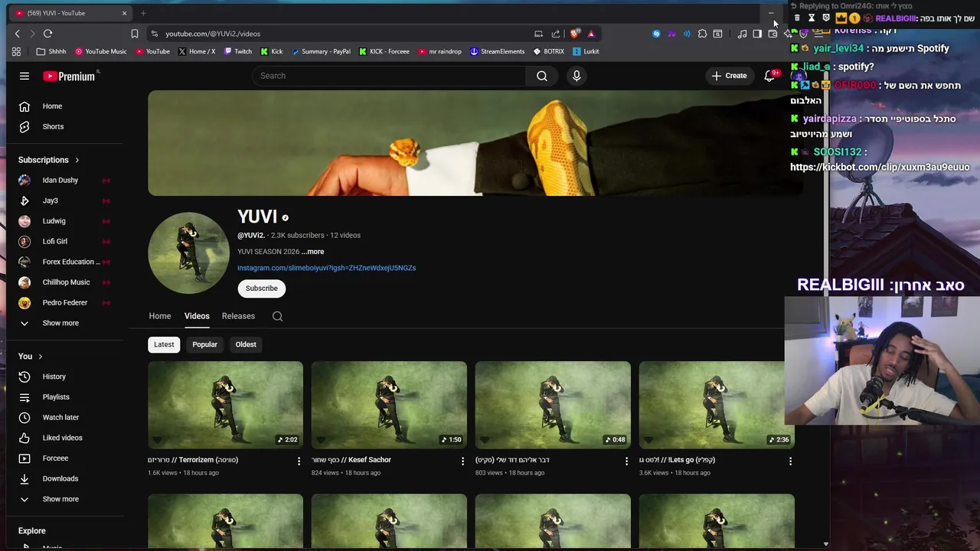Open the Pedro Federer subscription
980x551 pixels.
click(64, 302)
